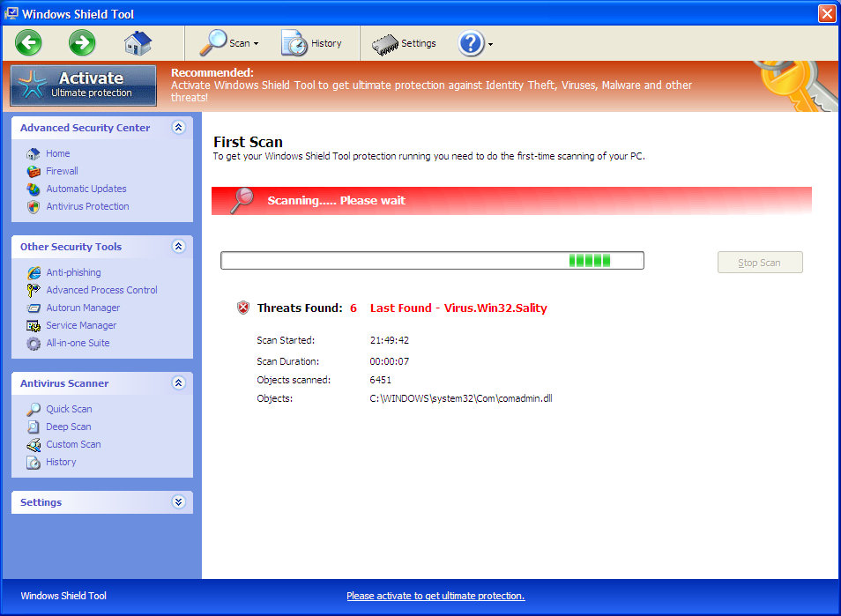Screen dimensions: 841x616
Task: Click the scan progress bar
Action: pyautogui.click(x=432, y=261)
